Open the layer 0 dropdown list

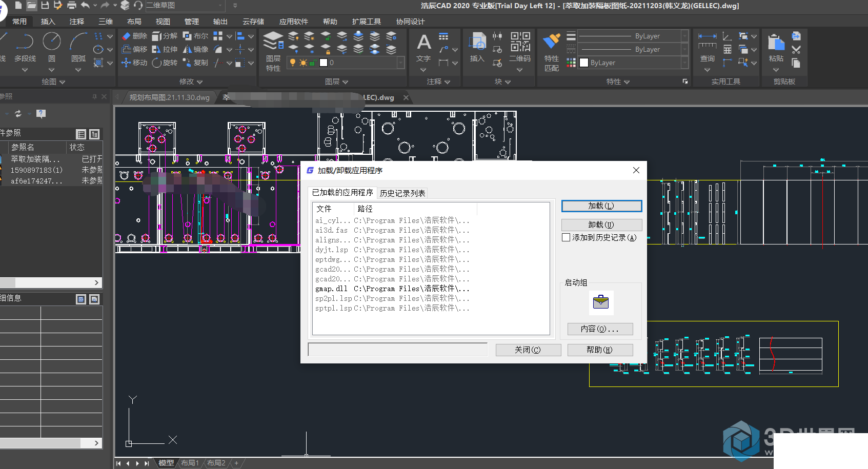401,63
